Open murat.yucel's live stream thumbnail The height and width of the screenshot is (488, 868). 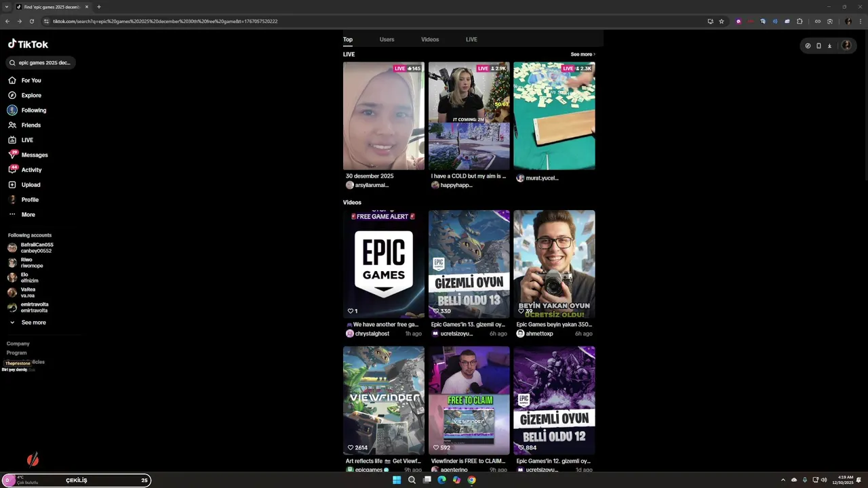click(554, 116)
